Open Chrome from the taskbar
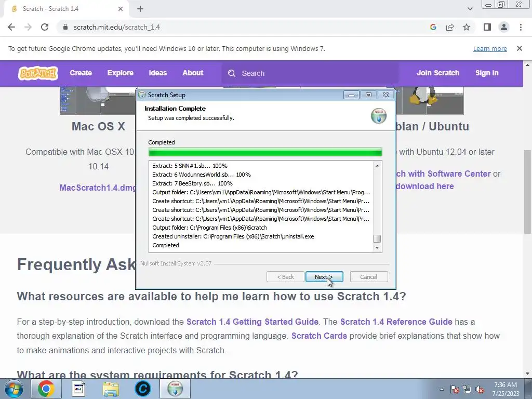Screen dimensions: 532x399 [46, 389]
